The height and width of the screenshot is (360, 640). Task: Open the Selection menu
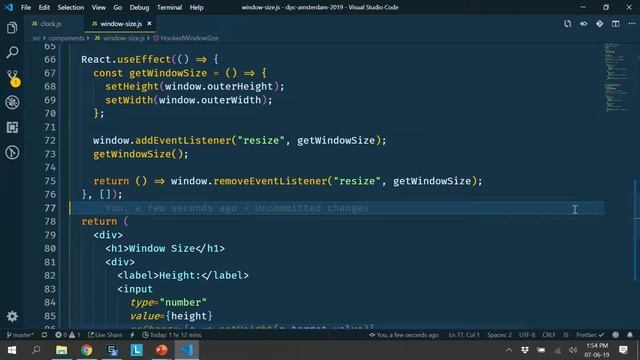(71, 7)
